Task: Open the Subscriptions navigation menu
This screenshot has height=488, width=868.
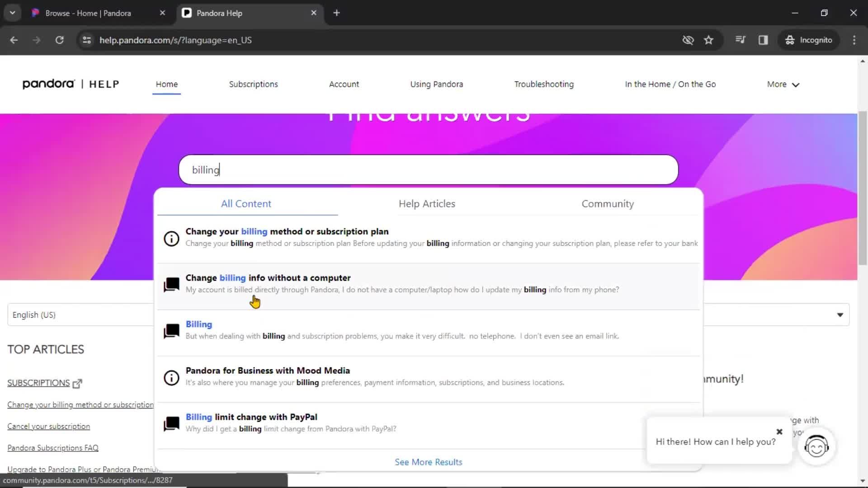Action: point(253,84)
